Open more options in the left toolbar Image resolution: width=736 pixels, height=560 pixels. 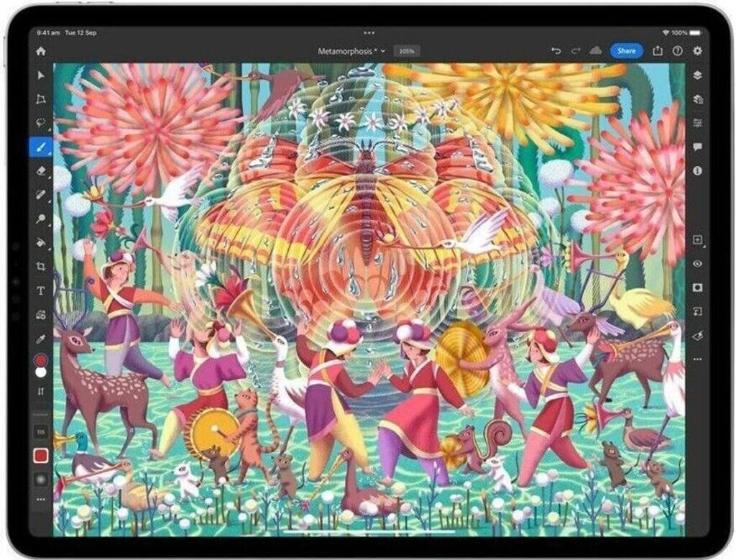(41, 498)
